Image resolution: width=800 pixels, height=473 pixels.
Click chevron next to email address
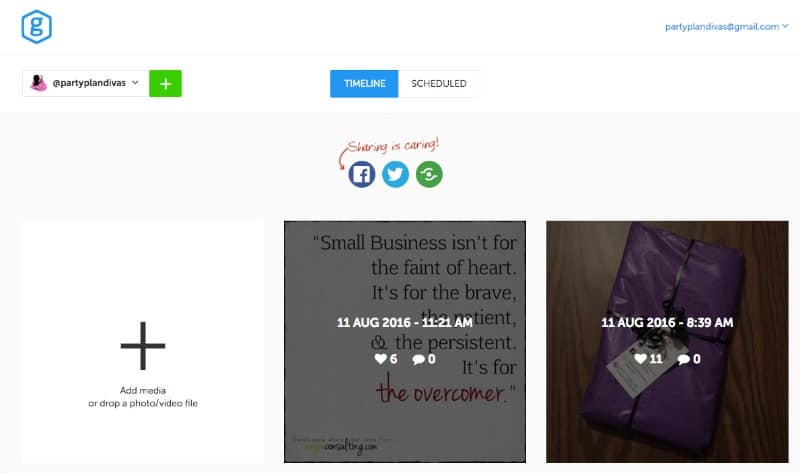tap(785, 26)
